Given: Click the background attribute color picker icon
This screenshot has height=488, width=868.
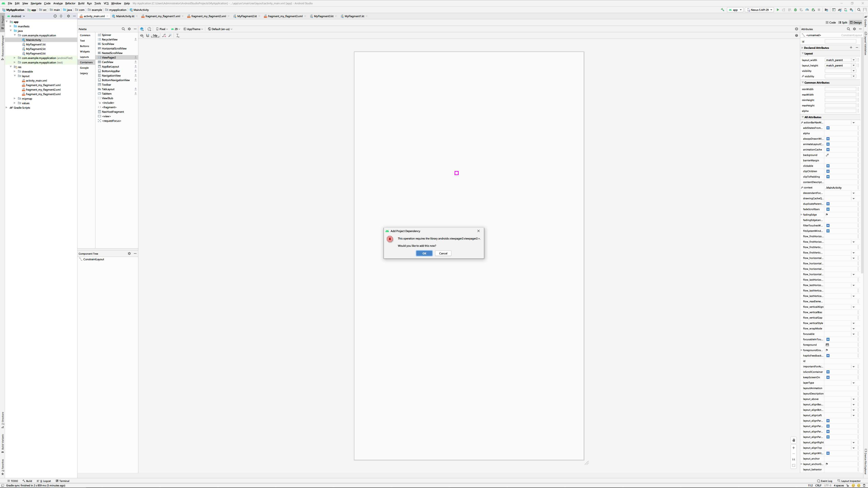Looking at the screenshot, I should pos(827,155).
